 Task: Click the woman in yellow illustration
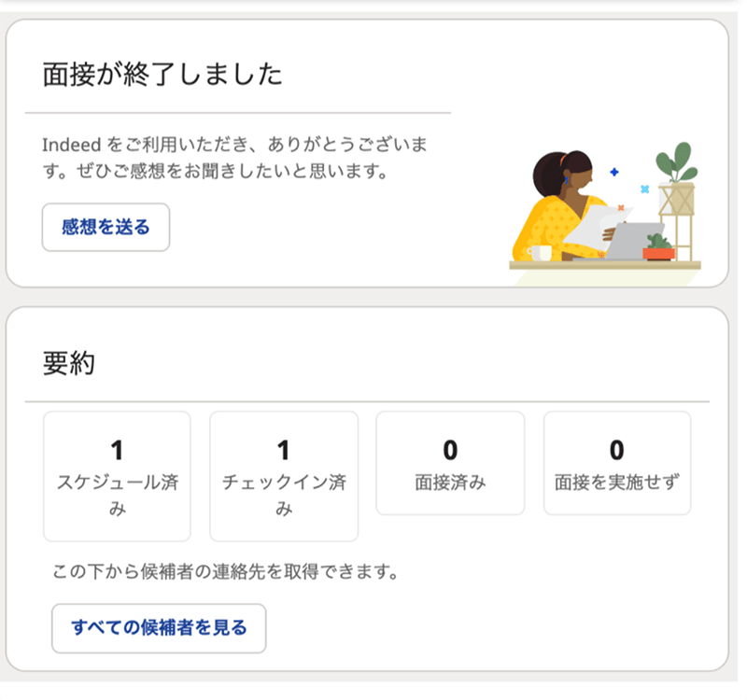click(x=562, y=207)
